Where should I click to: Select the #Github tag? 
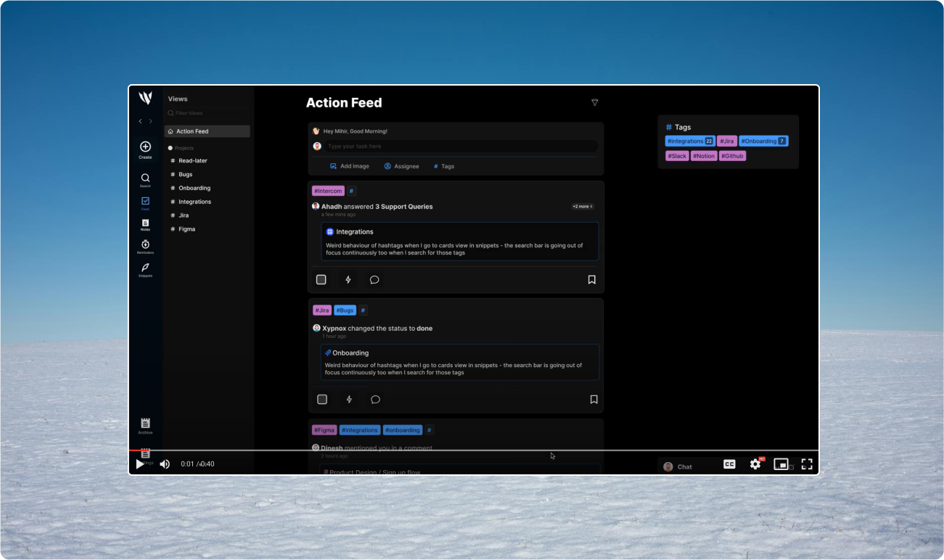(733, 156)
